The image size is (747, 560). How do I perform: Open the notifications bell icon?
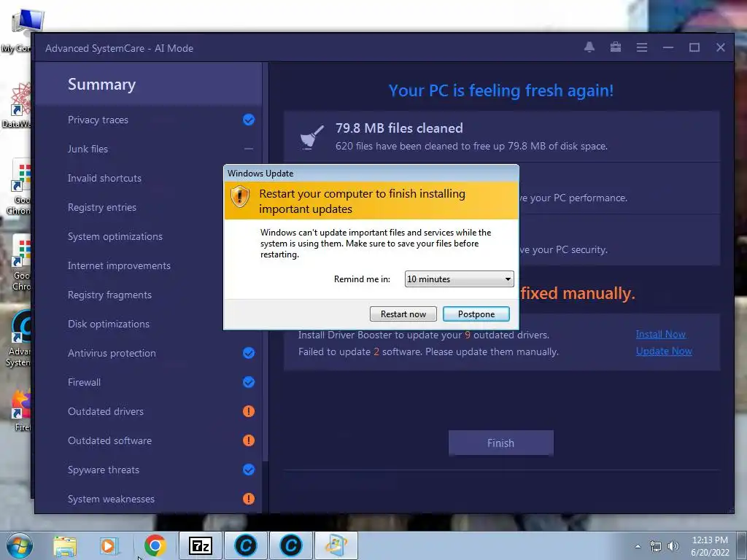tap(589, 47)
